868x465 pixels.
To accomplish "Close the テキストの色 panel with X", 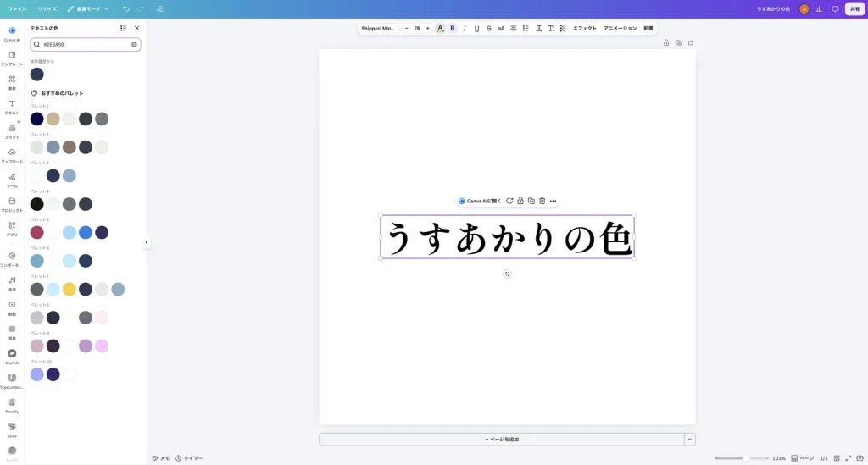I will point(136,28).
